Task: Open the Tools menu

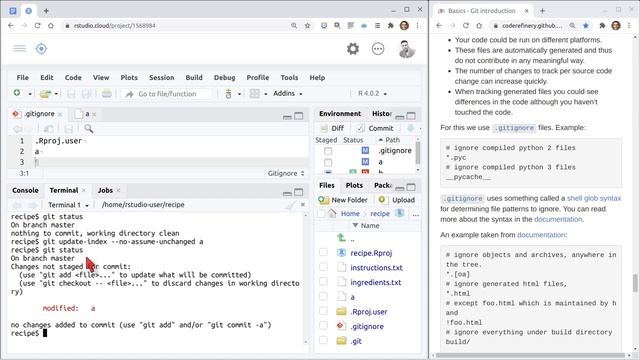Action: coord(289,78)
